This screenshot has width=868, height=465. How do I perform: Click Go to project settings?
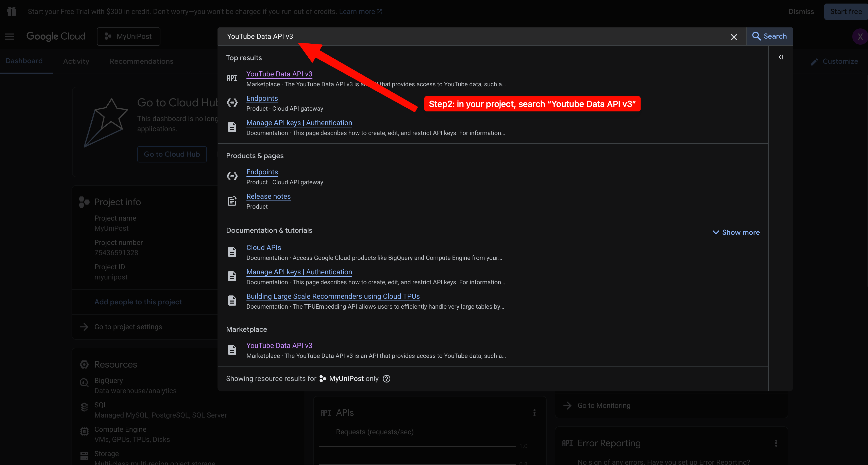tap(128, 327)
